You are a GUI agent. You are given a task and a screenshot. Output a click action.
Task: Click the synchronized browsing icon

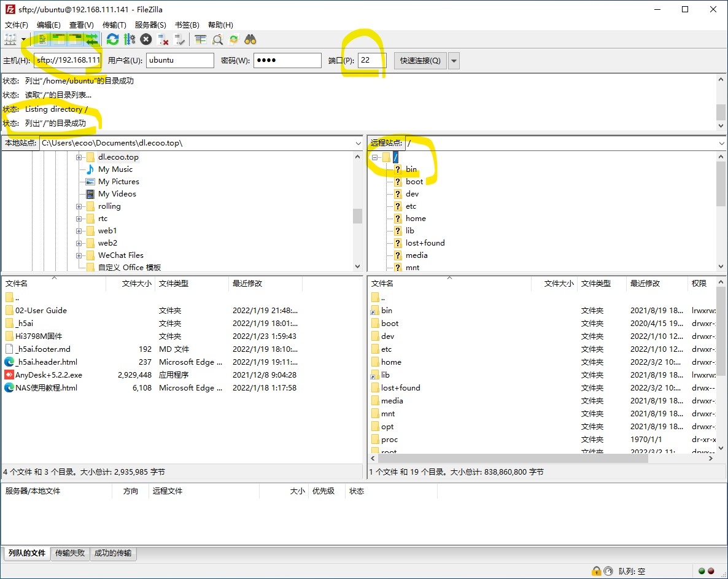coord(234,39)
